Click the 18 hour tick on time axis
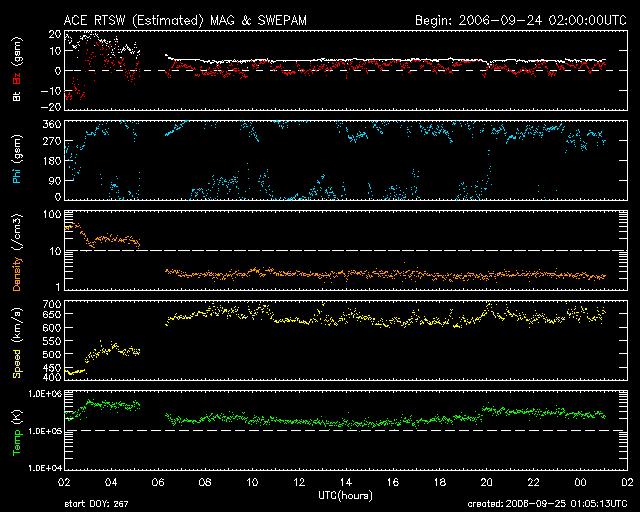This screenshot has width=640, height=512. coord(439,482)
